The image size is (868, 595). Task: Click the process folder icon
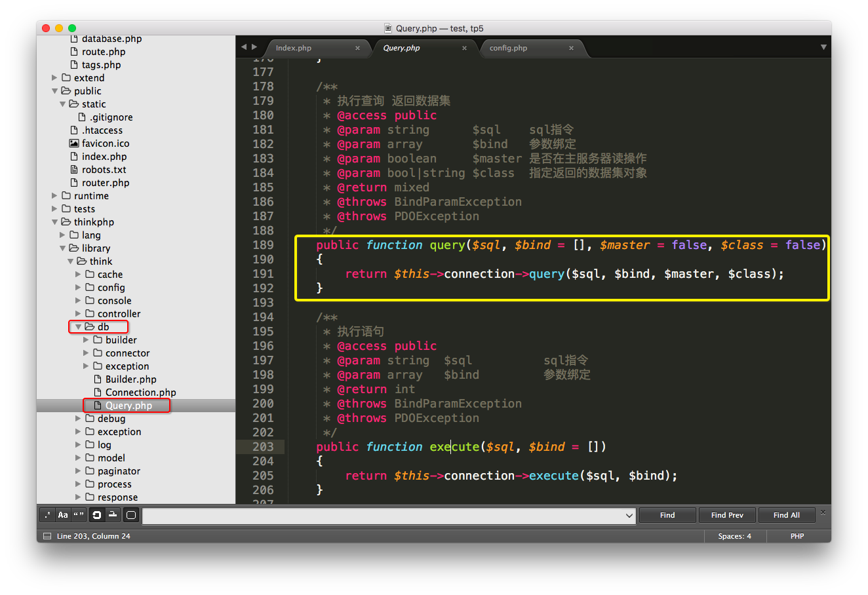point(90,484)
